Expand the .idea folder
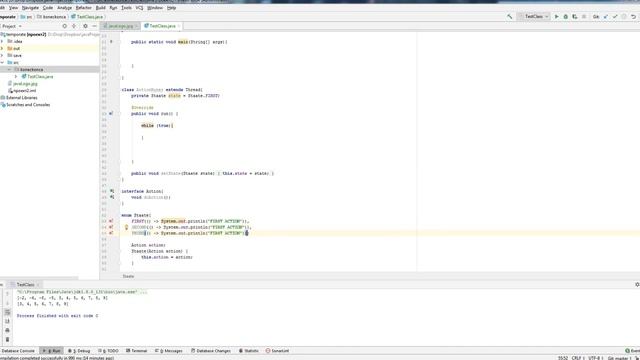The image size is (640, 360). click(x=2, y=42)
